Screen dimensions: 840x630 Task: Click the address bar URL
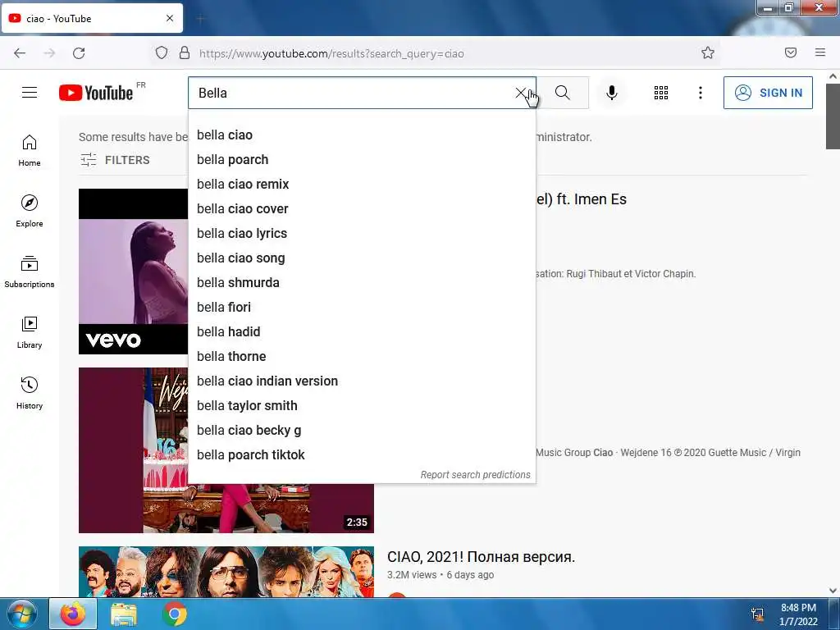pos(331,53)
